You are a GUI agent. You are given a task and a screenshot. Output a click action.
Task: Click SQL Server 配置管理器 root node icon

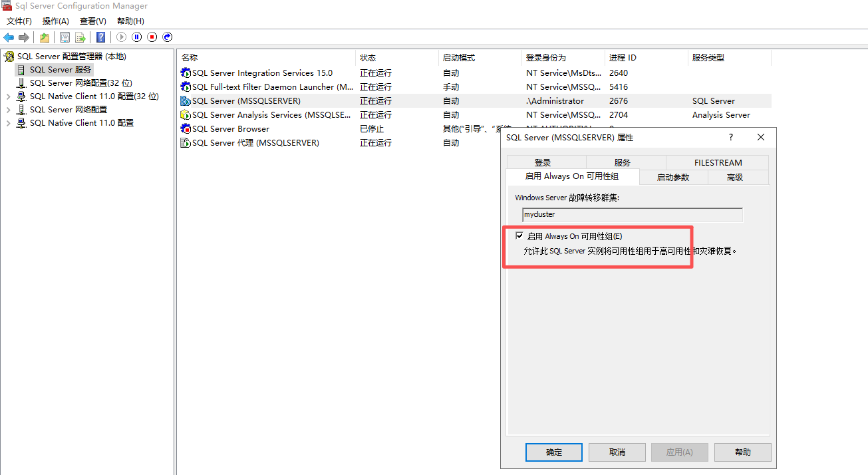(9, 57)
